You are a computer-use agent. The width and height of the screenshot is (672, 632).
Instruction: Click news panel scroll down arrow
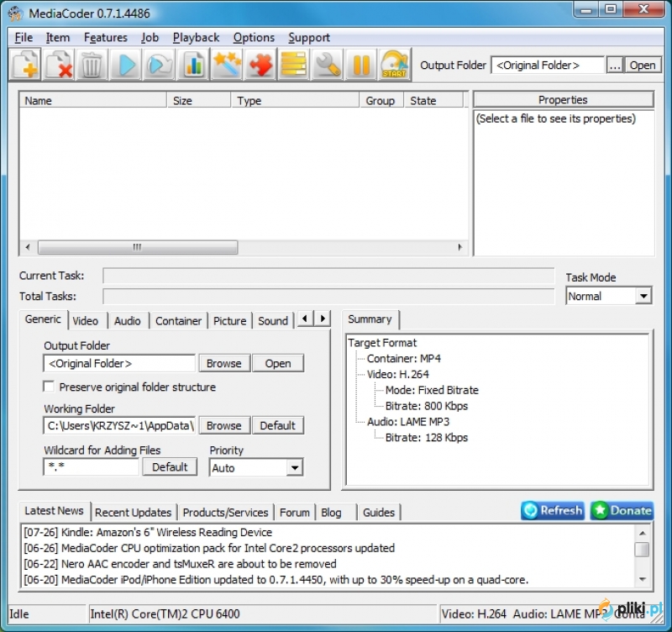pyautogui.click(x=642, y=579)
